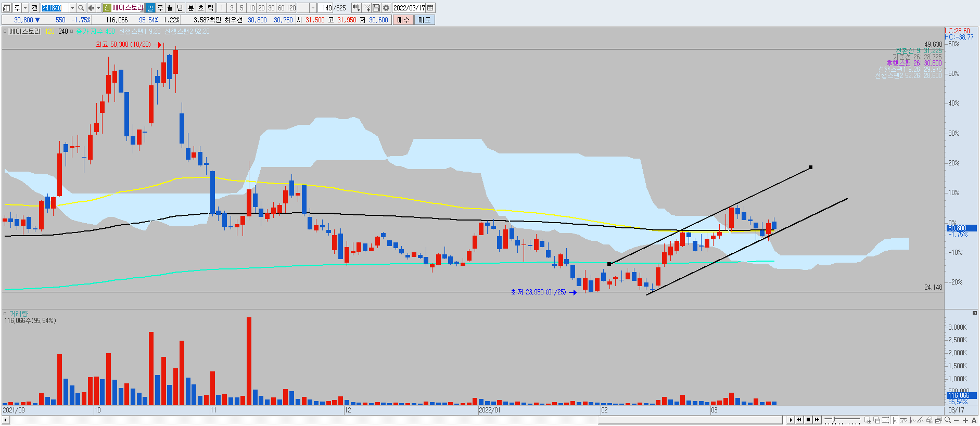Click the vertical line chart icon

pyautogui.click(x=912, y=420)
